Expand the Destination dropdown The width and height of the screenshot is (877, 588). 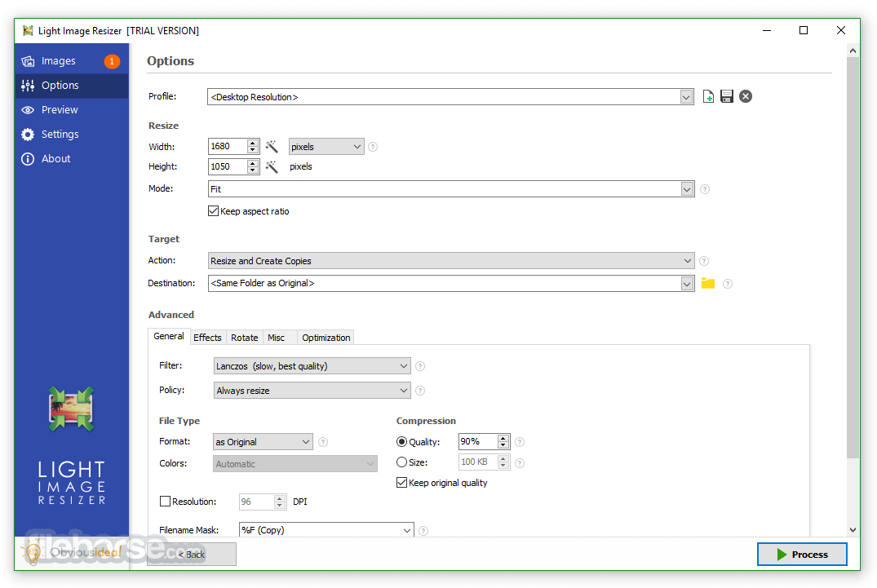pos(688,283)
